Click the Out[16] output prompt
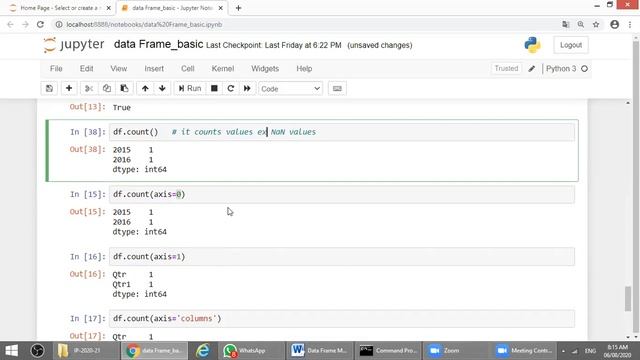This screenshot has width=640, height=360. pyautogui.click(x=88, y=274)
